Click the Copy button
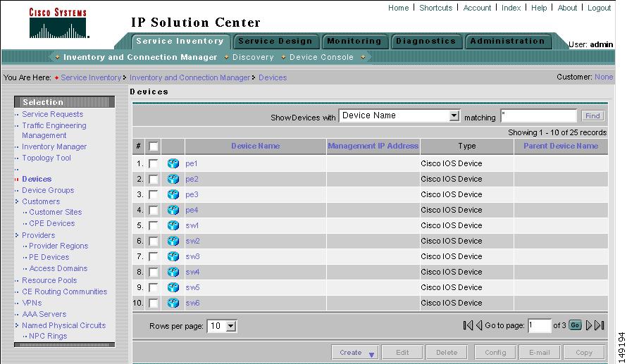The image size is (627, 364). coord(584,353)
